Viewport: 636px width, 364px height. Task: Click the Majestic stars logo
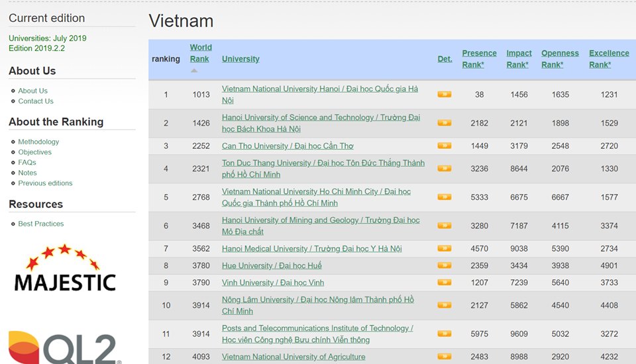[65, 268]
